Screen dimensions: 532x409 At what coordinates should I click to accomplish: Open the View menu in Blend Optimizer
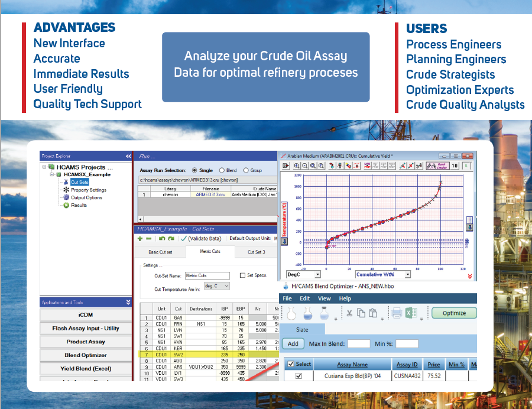pyautogui.click(x=323, y=299)
